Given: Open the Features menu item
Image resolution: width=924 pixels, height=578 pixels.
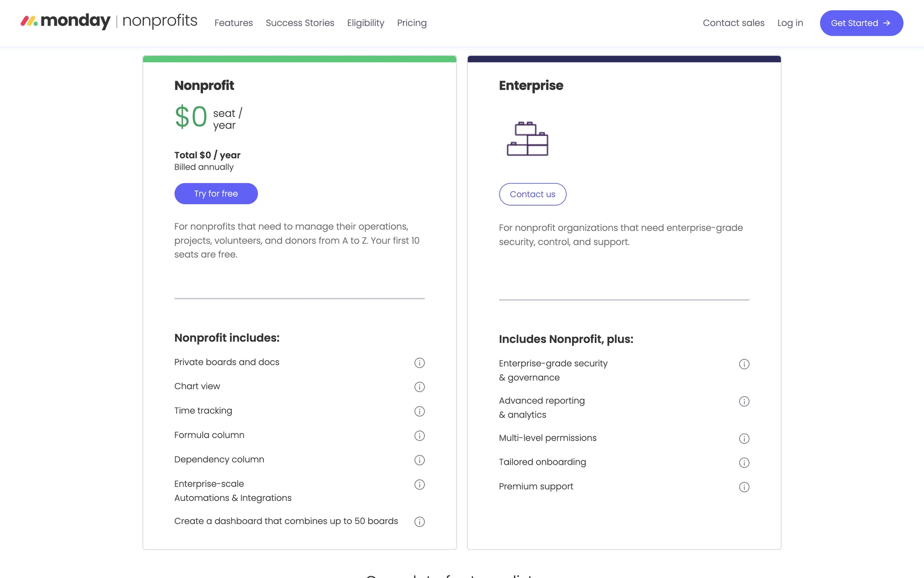Looking at the screenshot, I should (x=233, y=23).
